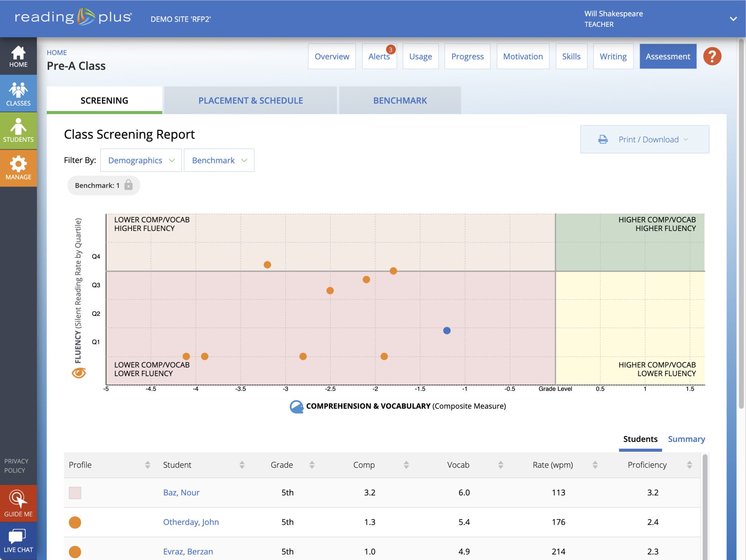Viewport: 746px width, 560px height.
Task: Click the orange help question mark
Action: [x=712, y=56]
